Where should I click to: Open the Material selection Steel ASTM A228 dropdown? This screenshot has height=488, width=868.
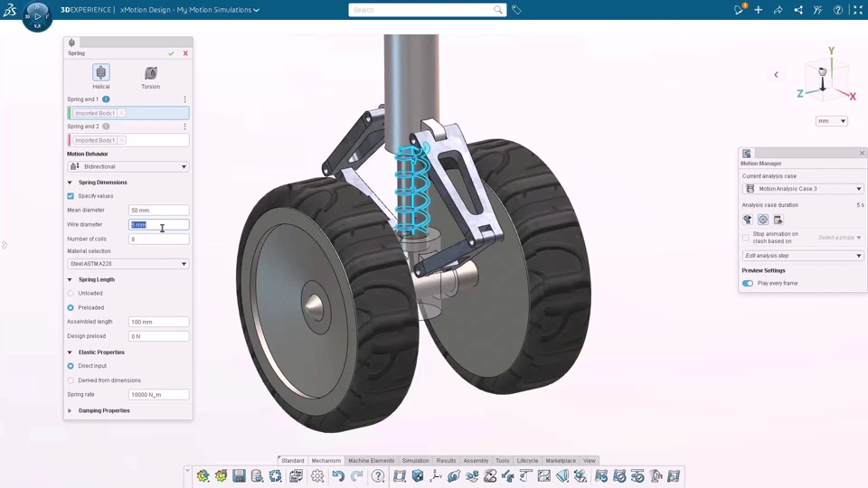(x=127, y=264)
